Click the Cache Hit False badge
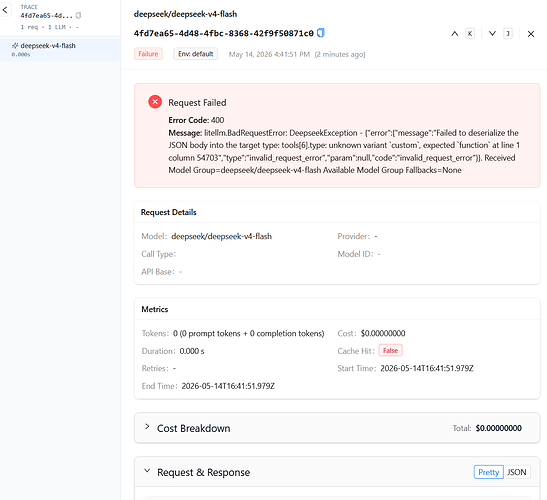The width and height of the screenshot is (547, 500). click(390, 350)
